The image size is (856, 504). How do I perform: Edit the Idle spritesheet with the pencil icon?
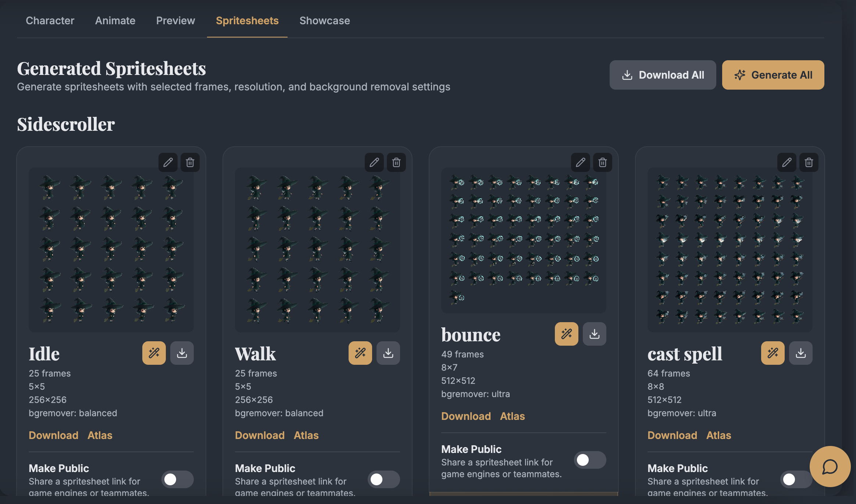click(x=168, y=162)
